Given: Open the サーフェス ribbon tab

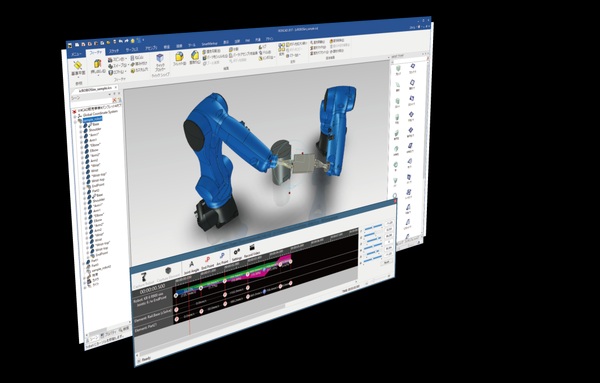Looking at the screenshot, I should (x=132, y=50).
